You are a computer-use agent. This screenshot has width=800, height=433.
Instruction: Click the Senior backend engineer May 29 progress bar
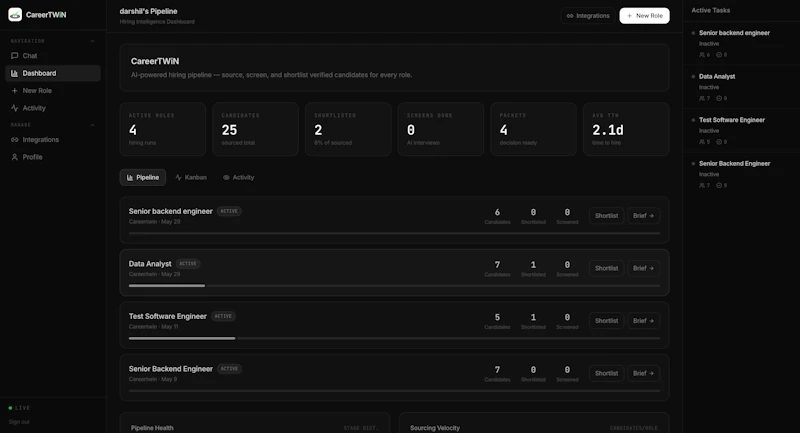pyautogui.click(x=394, y=233)
